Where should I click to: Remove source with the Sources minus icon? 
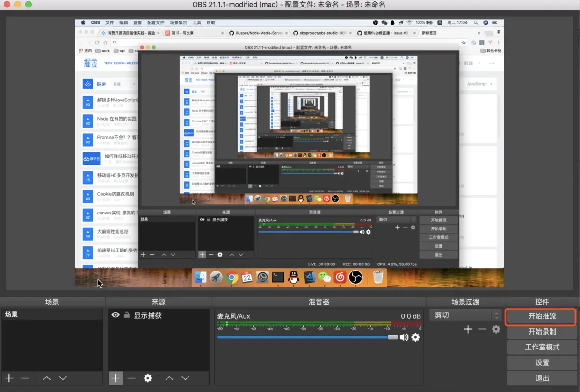coord(132,378)
